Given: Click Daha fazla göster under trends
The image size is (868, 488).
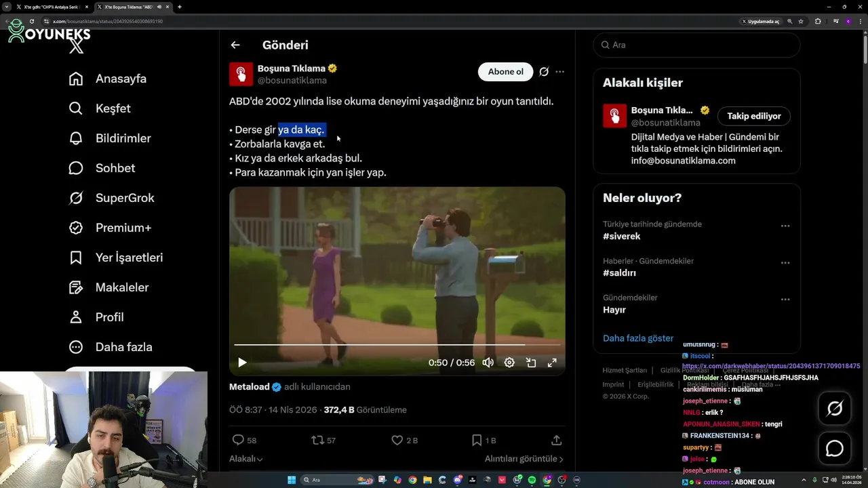Looking at the screenshot, I should [x=638, y=338].
